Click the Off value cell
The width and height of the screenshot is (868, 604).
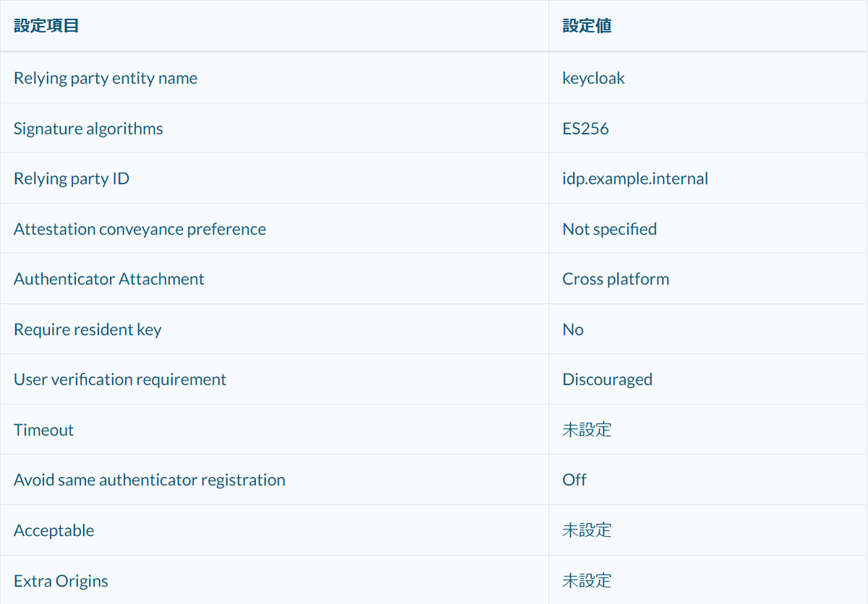574,480
